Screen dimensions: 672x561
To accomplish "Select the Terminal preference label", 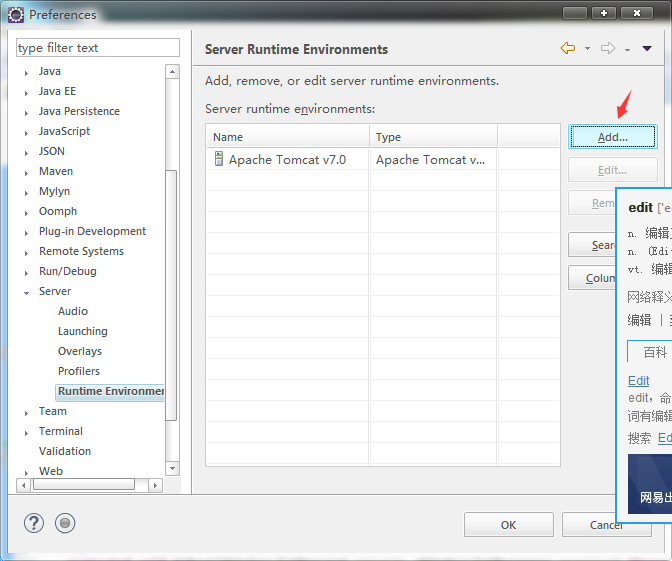I will pyautogui.click(x=61, y=431).
